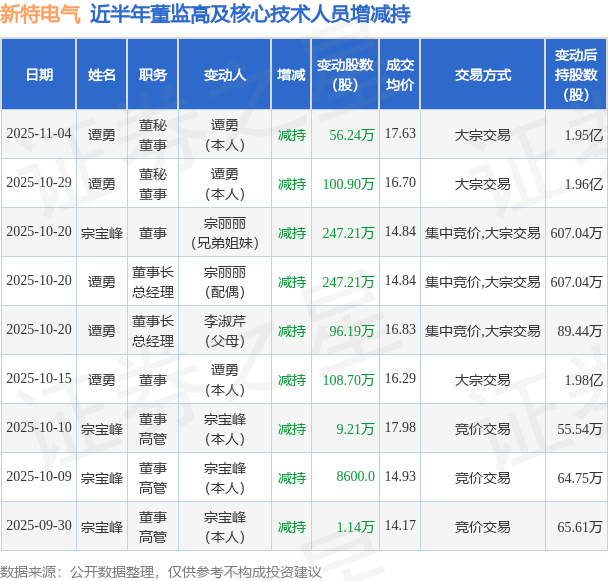Click the 新特电气 title text

point(40,15)
